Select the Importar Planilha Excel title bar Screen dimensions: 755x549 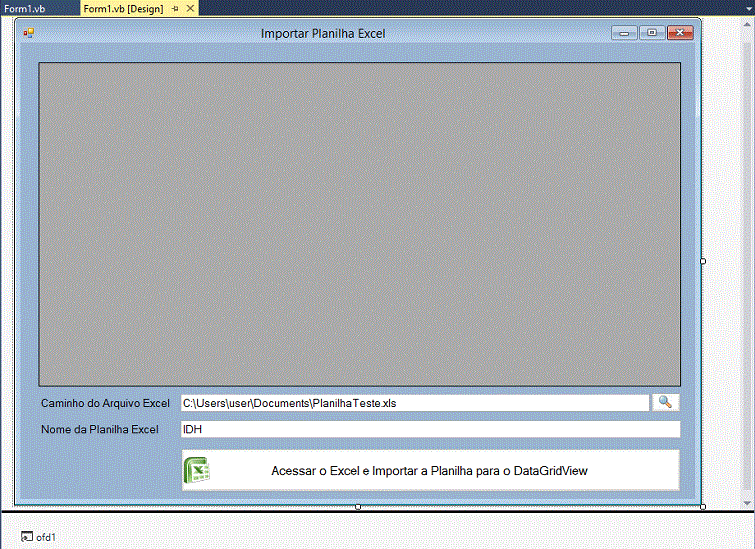click(323, 34)
